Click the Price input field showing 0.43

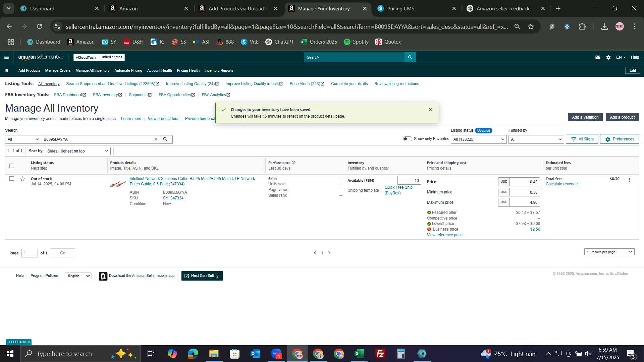[x=525, y=182]
